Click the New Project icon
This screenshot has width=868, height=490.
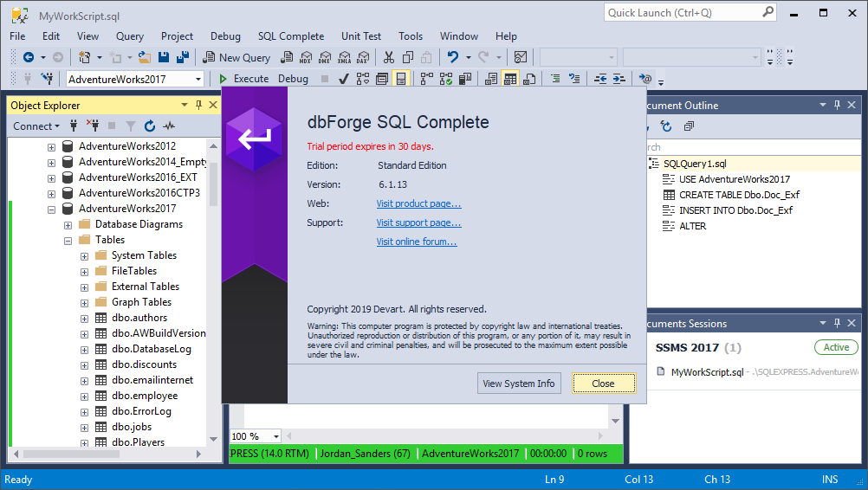[85, 57]
